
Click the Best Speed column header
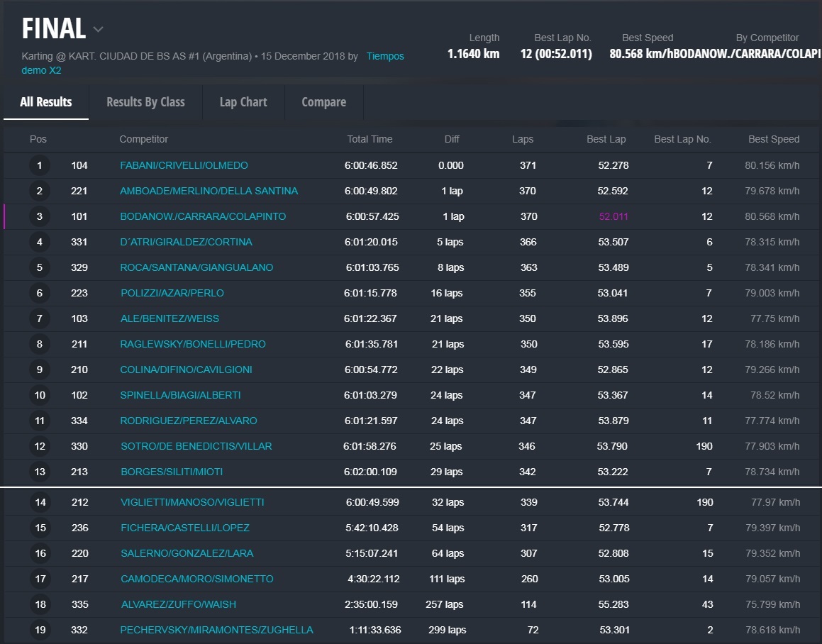point(773,140)
